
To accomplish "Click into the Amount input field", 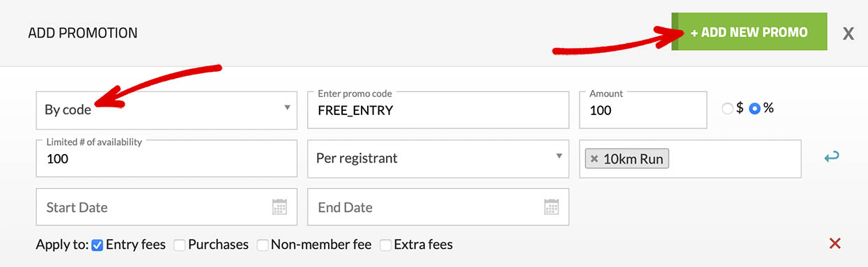I will tap(643, 109).
